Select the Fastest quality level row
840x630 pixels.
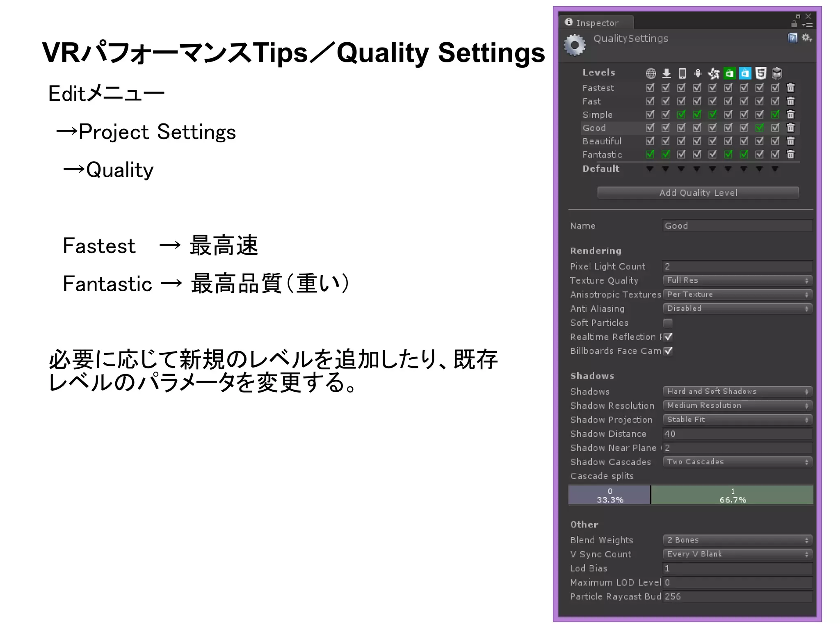[690, 88]
